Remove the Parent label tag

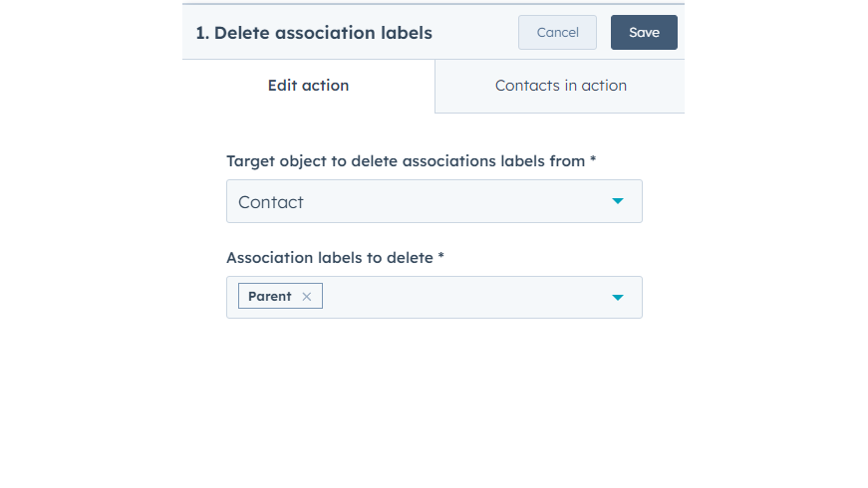[307, 297]
